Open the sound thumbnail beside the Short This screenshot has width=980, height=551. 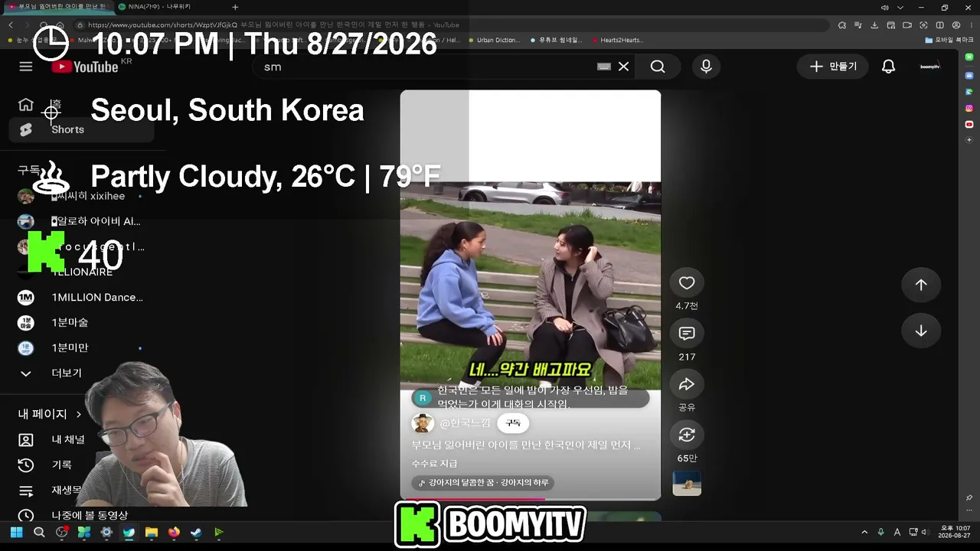pos(687,483)
